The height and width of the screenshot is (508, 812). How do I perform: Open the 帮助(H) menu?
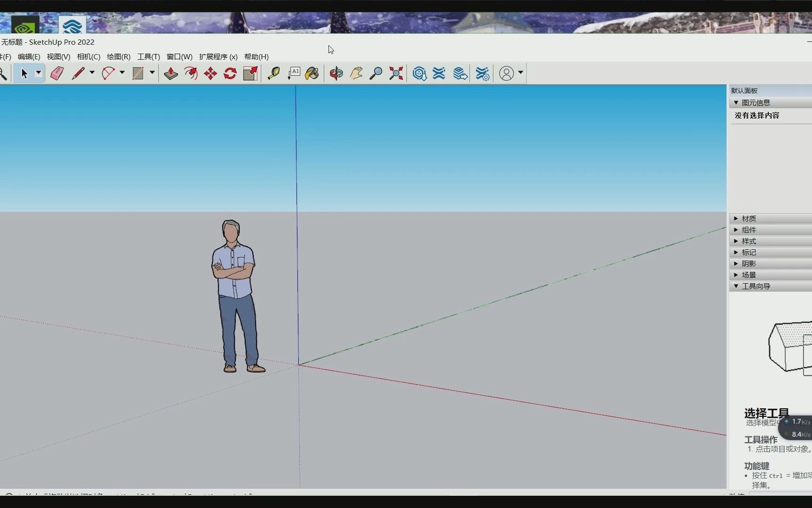(x=256, y=56)
